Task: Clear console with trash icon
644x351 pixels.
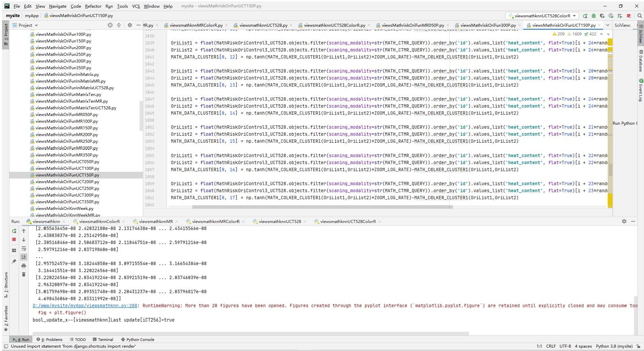Action: tap(24, 274)
